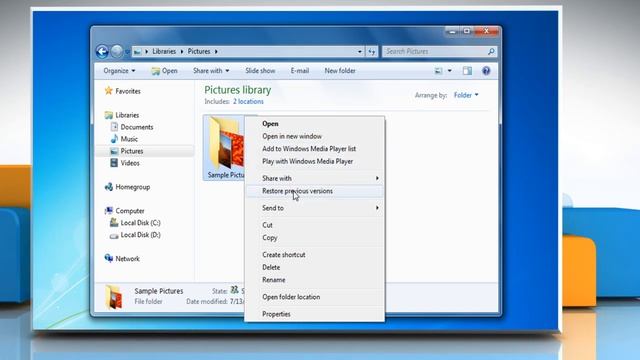Open recent pages dropdown next to Forward
The height and width of the screenshot is (360, 640).
point(127,52)
